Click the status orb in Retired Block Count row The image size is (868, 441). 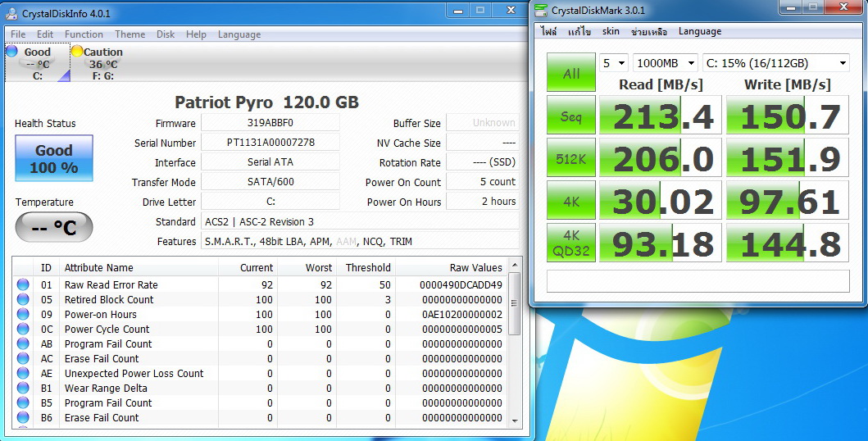(x=23, y=299)
